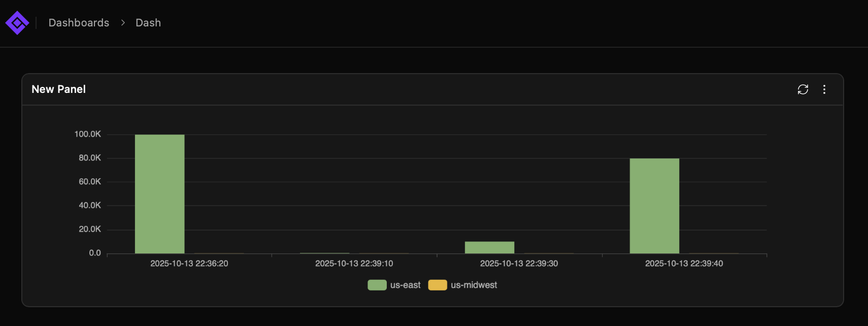This screenshot has height=326, width=868.
Task: Click the New Panel title text
Action: click(58, 89)
